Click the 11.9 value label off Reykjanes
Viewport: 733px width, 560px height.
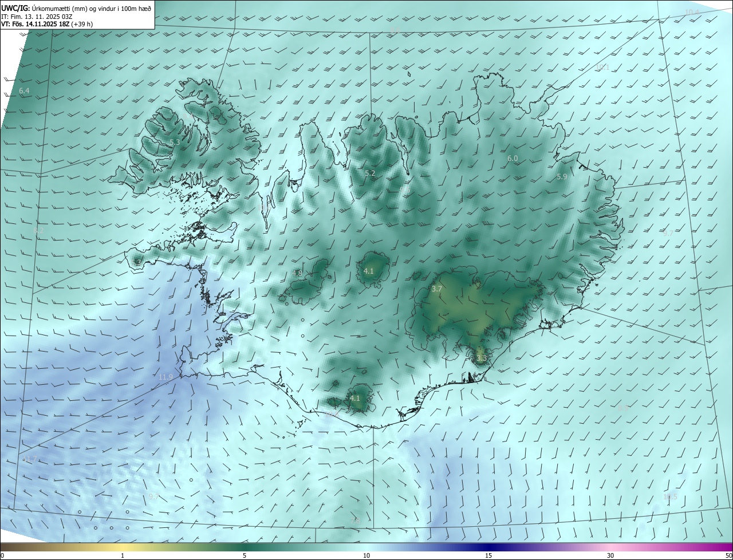pos(165,377)
